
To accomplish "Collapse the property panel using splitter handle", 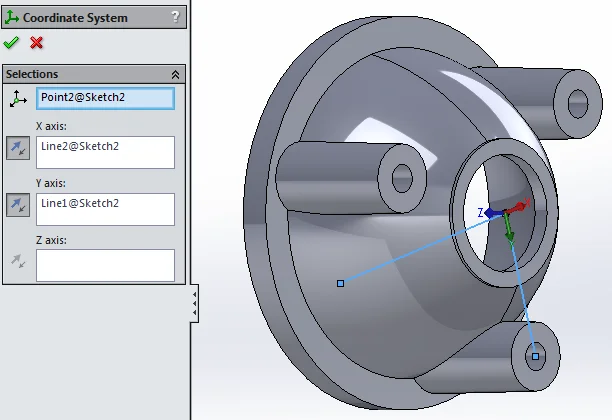I will [x=194, y=302].
